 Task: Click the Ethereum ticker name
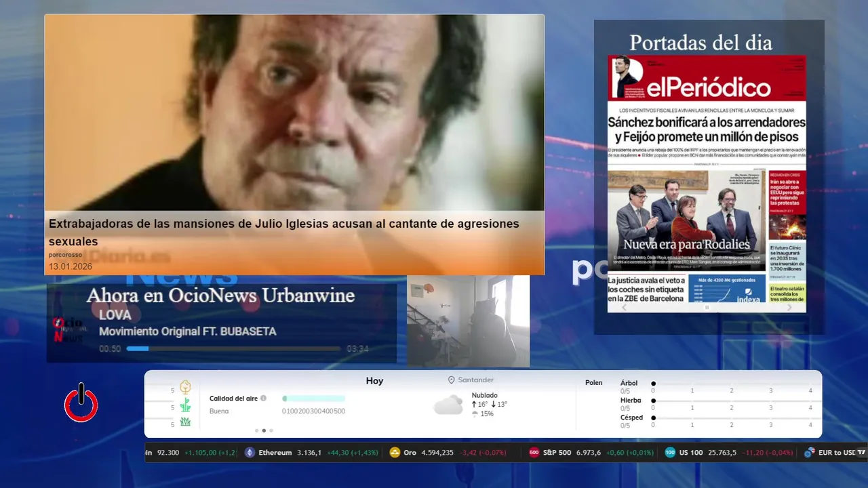point(275,453)
